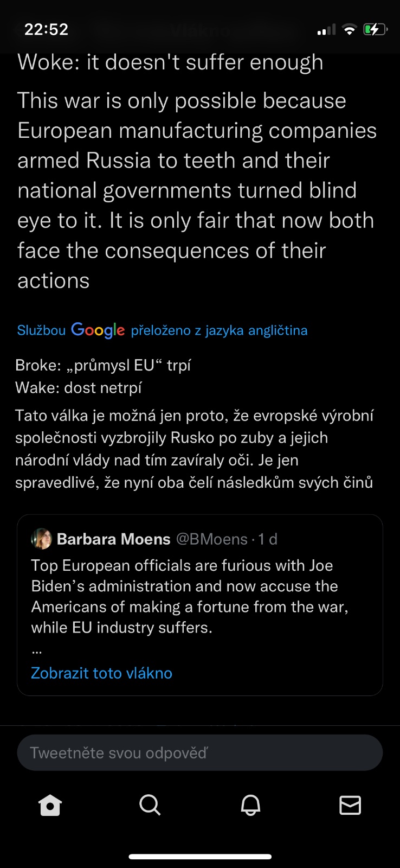Open Messages with the envelope icon
400x868 pixels.
tap(350, 805)
